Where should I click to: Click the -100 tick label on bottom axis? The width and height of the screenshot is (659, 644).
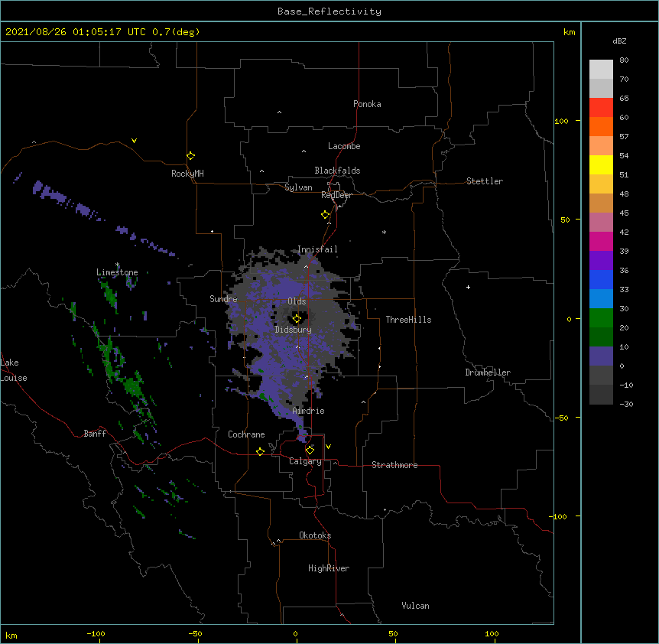point(96,633)
